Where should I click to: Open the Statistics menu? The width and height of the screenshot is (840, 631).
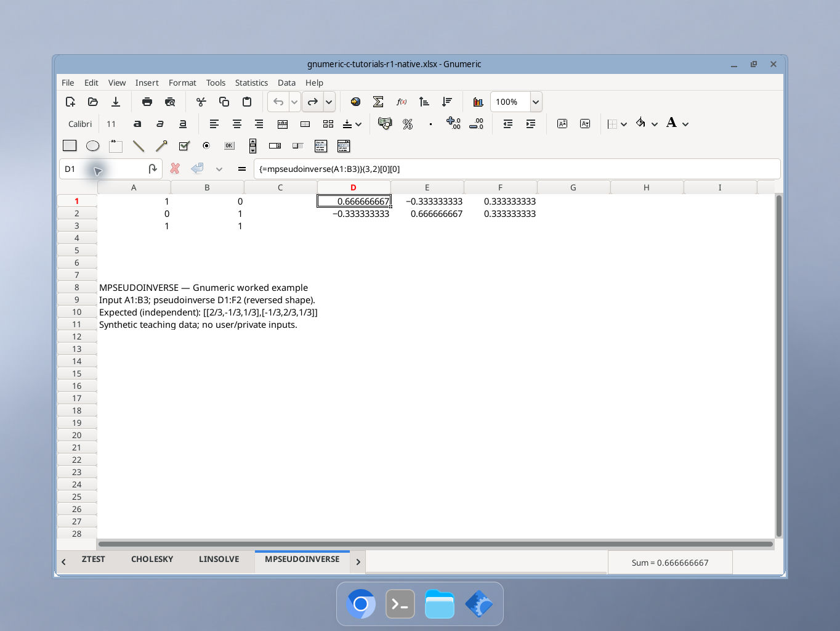(x=251, y=83)
